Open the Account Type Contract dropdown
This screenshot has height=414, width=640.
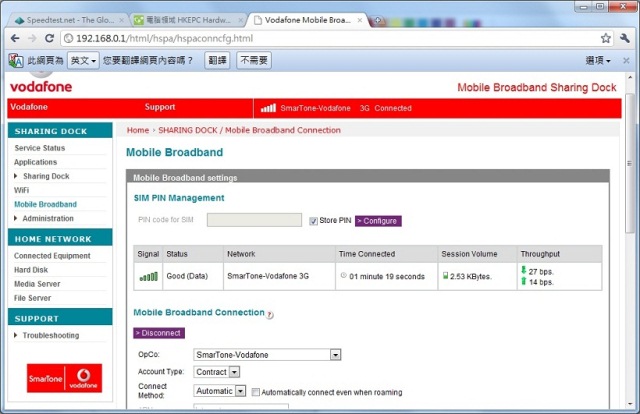[x=216, y=372]
